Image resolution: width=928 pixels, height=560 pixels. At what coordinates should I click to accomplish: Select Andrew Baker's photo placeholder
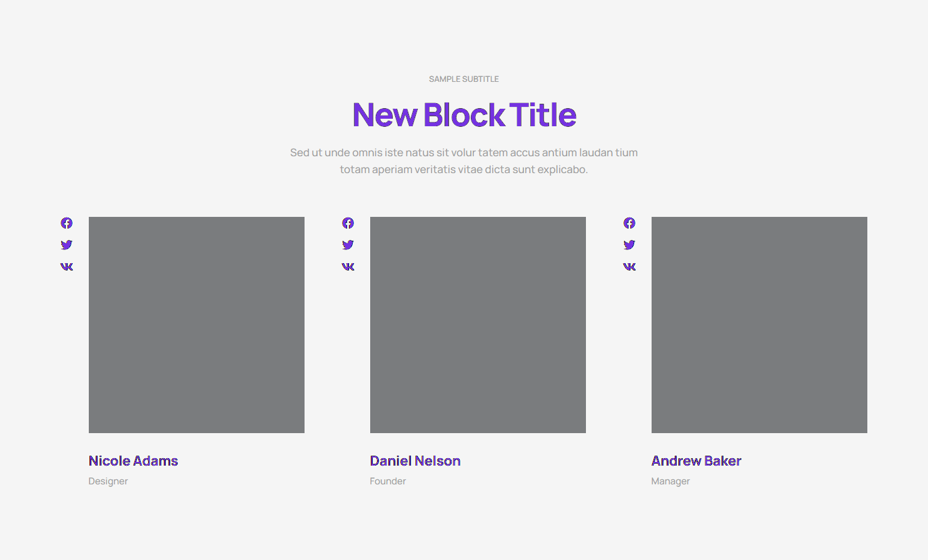click(x=759, y=325)
